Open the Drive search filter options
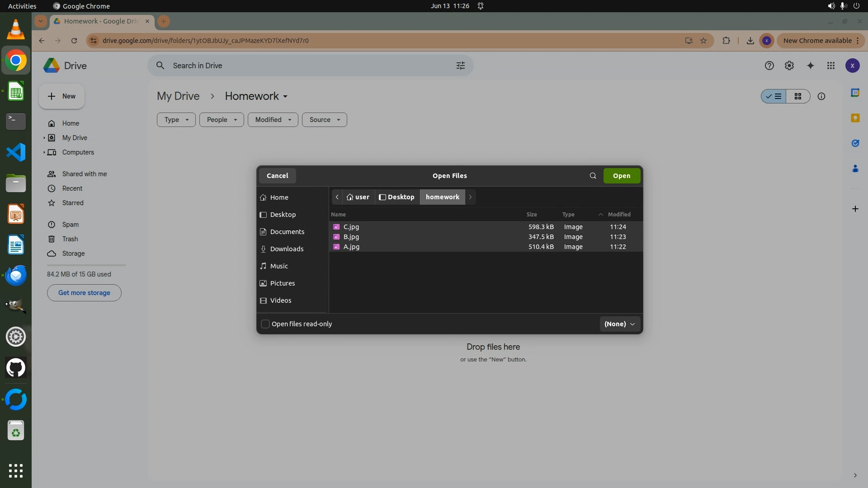The height and width of the screenshot is (488, 868). 460,66
